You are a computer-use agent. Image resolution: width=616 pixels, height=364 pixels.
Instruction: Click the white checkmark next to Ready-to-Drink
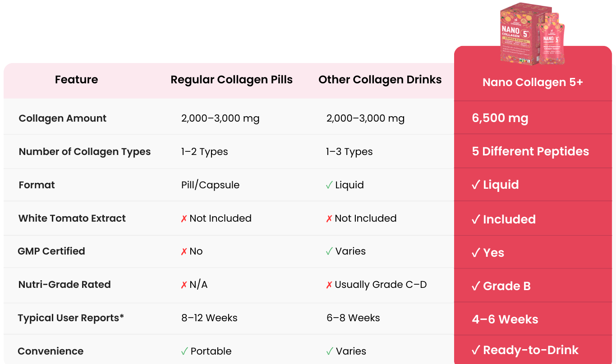pyautogui.click(x=476, y=350)
